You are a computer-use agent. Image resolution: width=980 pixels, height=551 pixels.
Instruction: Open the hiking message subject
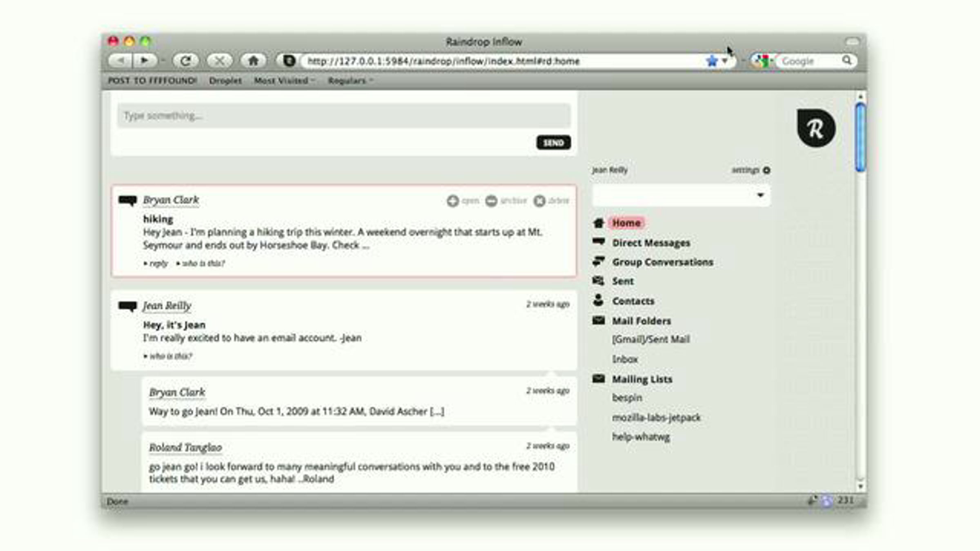coord(158,219)
